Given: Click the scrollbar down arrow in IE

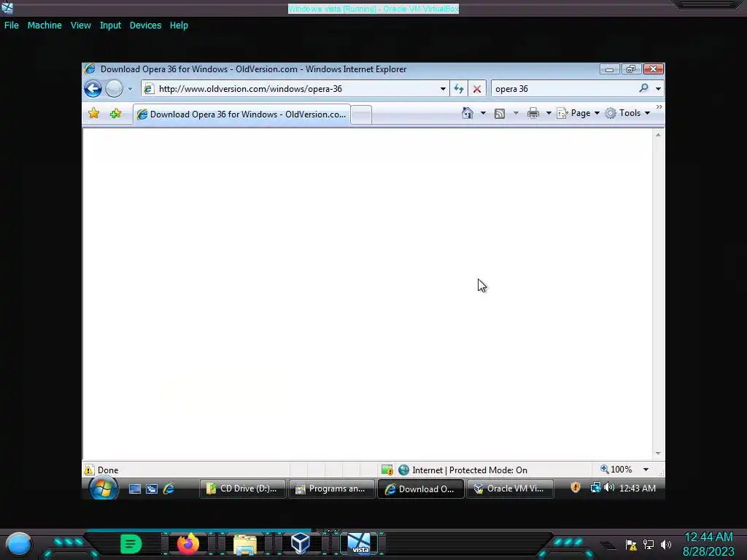Looking at the screenshot, I should pos(658,454).
